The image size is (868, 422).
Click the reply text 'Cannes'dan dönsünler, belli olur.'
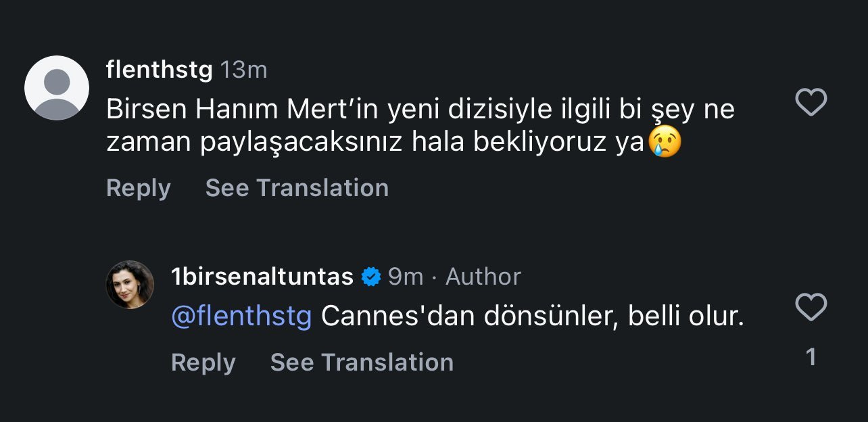click(532, 316)
